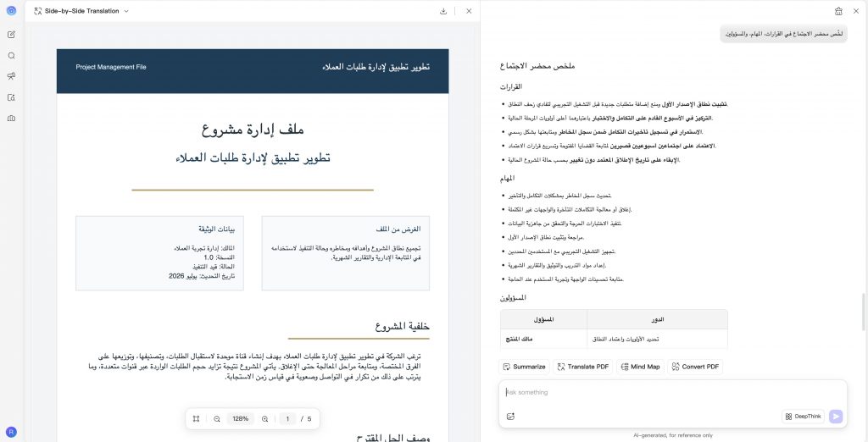Click 'Project Management File' header text
868x442 pixels.
(111, 67)
